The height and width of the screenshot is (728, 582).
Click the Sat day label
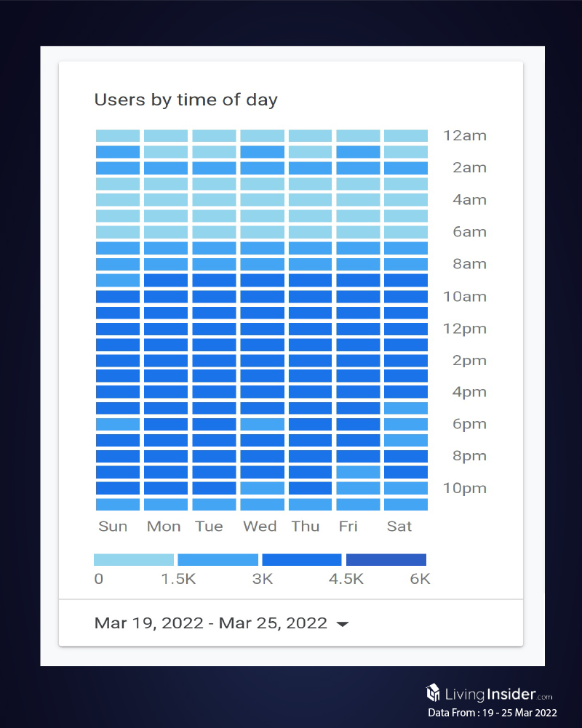pos(399,526)
